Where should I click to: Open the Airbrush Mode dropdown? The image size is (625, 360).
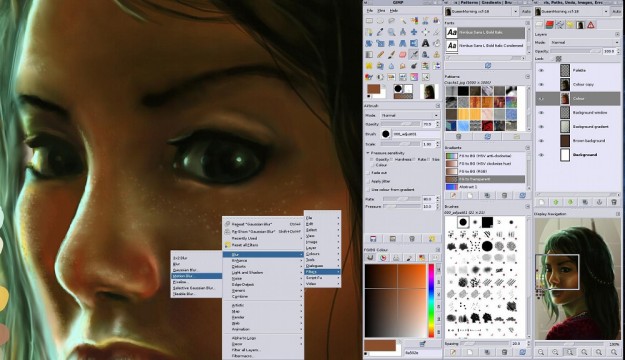[410, 115]
